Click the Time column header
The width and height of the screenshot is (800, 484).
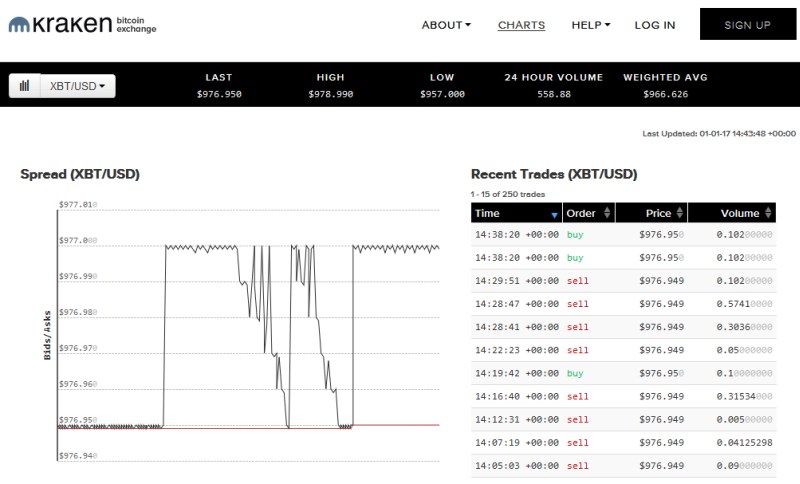[488, 213]
